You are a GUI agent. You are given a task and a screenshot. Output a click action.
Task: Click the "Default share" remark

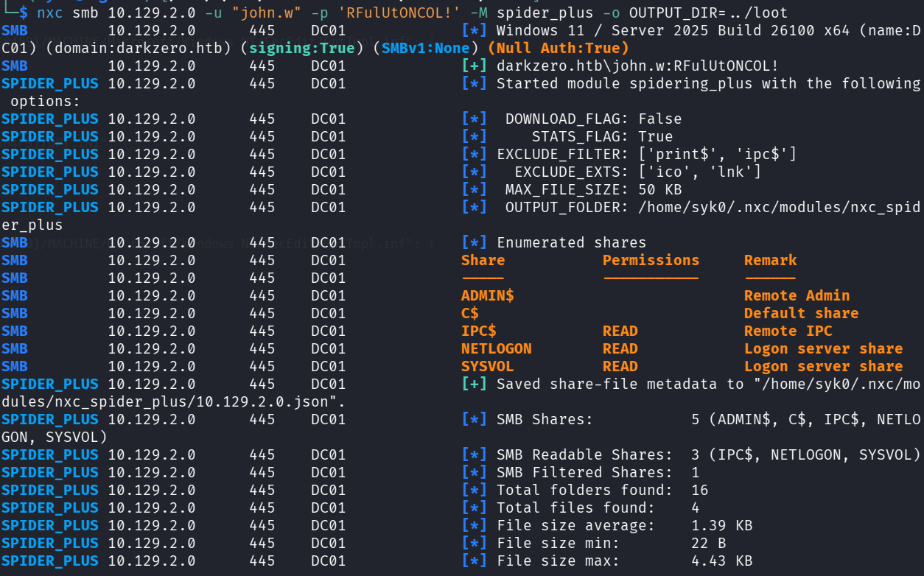pos(802,313)
